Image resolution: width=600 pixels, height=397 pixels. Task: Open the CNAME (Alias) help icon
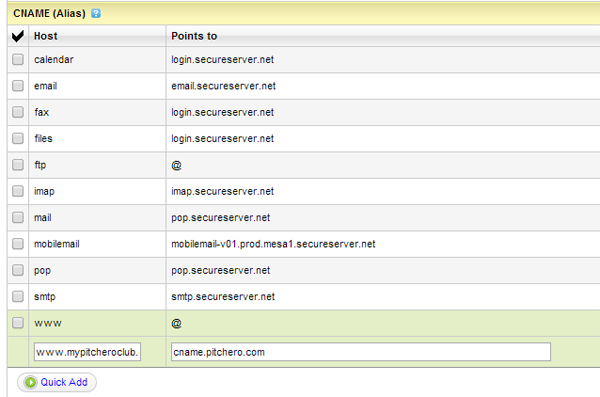96,13
